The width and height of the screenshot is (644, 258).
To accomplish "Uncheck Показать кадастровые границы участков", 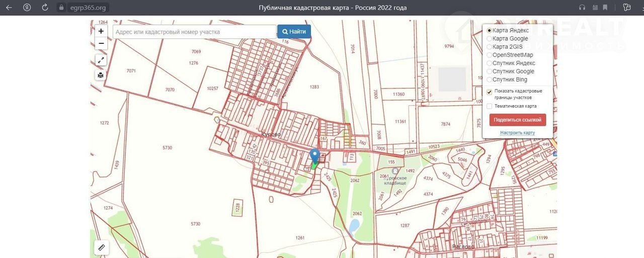I will (490, 92).
